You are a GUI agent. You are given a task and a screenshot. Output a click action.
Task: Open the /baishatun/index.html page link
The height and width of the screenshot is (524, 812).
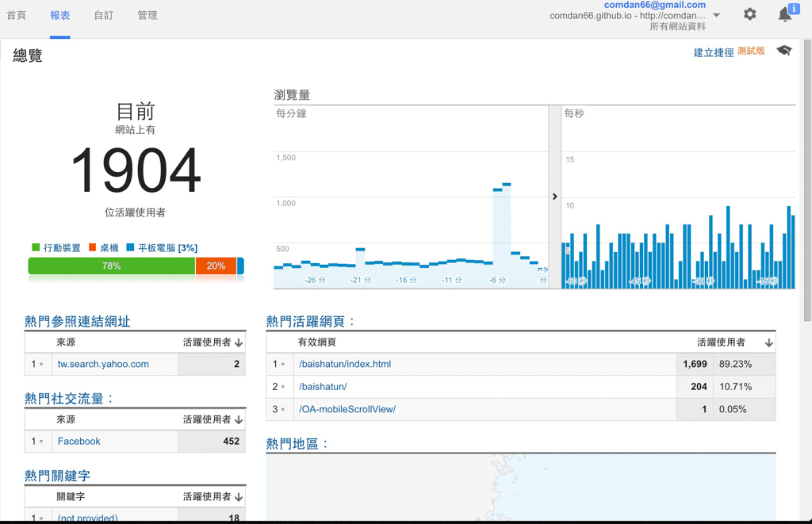pos(345,364)
